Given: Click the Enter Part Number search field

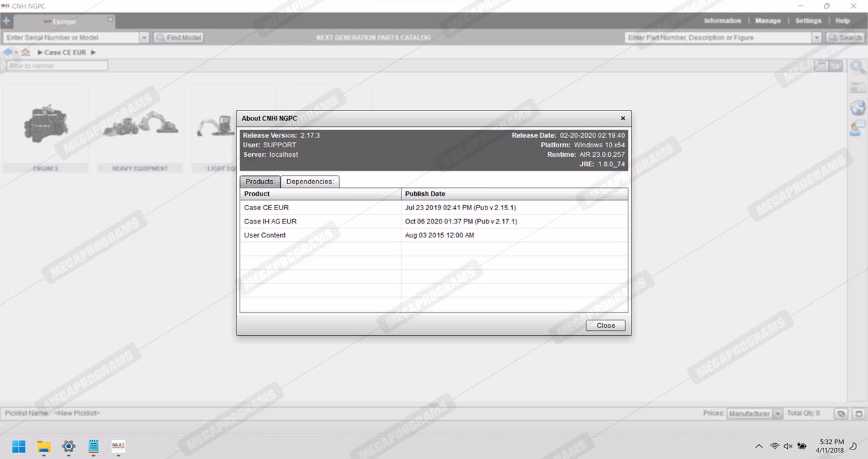Looking at the screenshot, I should [718, 38].
